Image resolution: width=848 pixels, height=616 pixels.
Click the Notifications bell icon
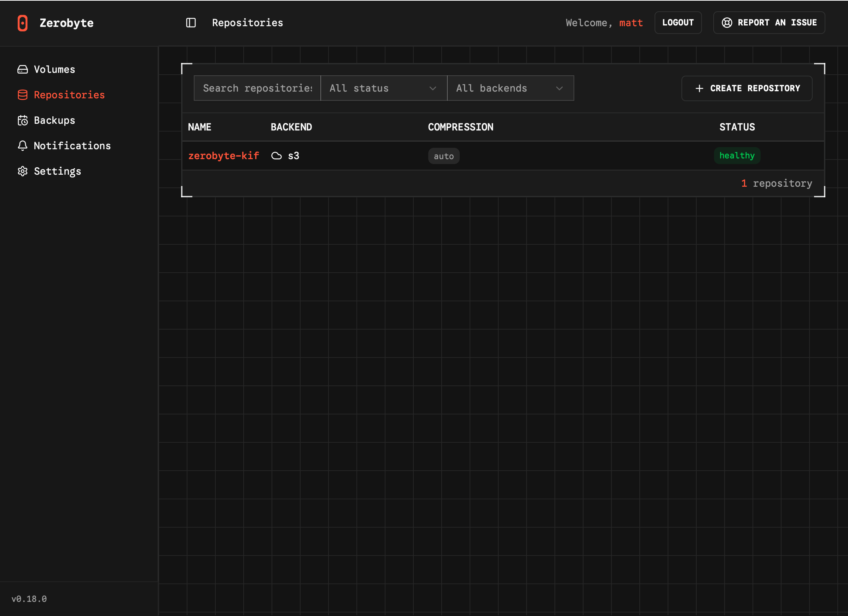click(x=22, y=145)
